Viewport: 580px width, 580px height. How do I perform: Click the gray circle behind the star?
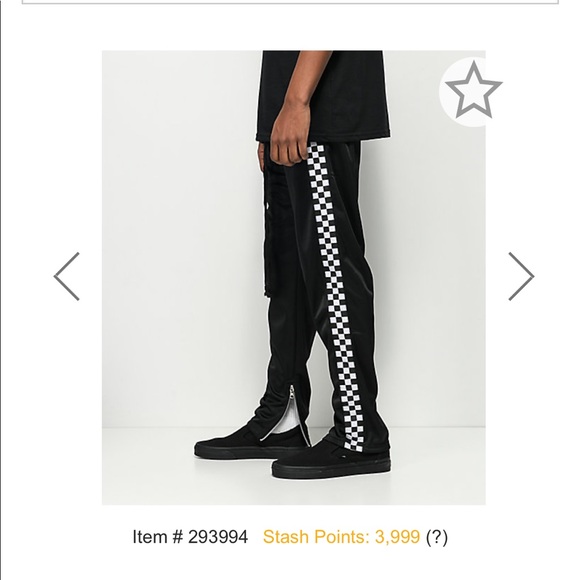tap(462, 92)
